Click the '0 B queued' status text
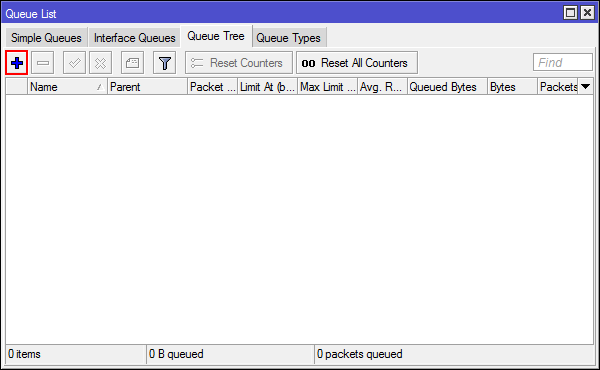This screenshot has width=600, height=370. [176, 354]
